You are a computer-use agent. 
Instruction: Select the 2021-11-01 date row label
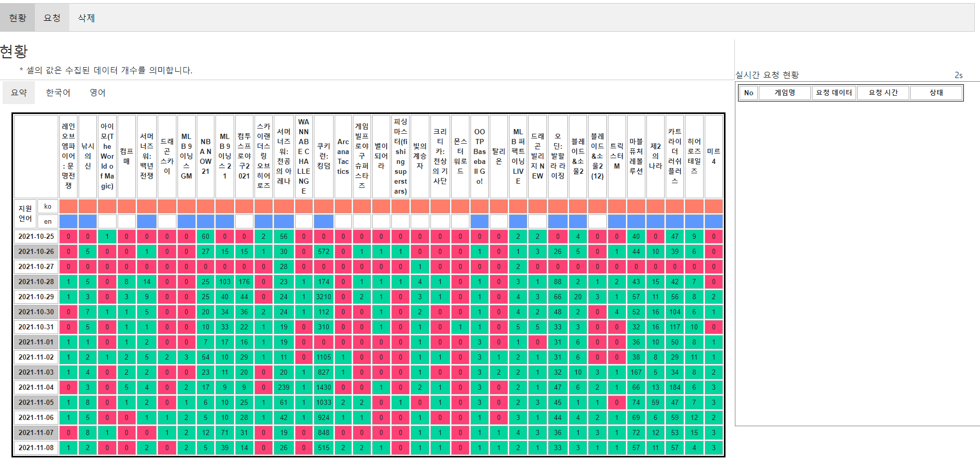[x=36, y=342]
